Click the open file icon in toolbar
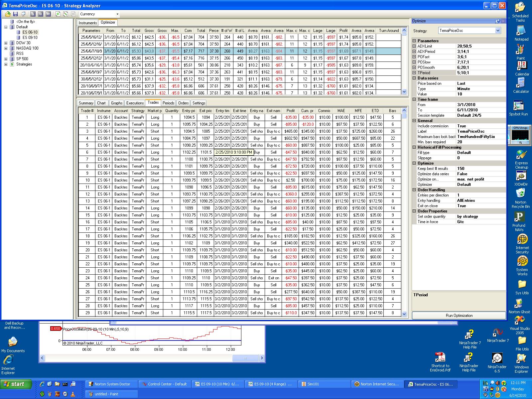Viewport: 532px width, 399px height. click(8, 14)
